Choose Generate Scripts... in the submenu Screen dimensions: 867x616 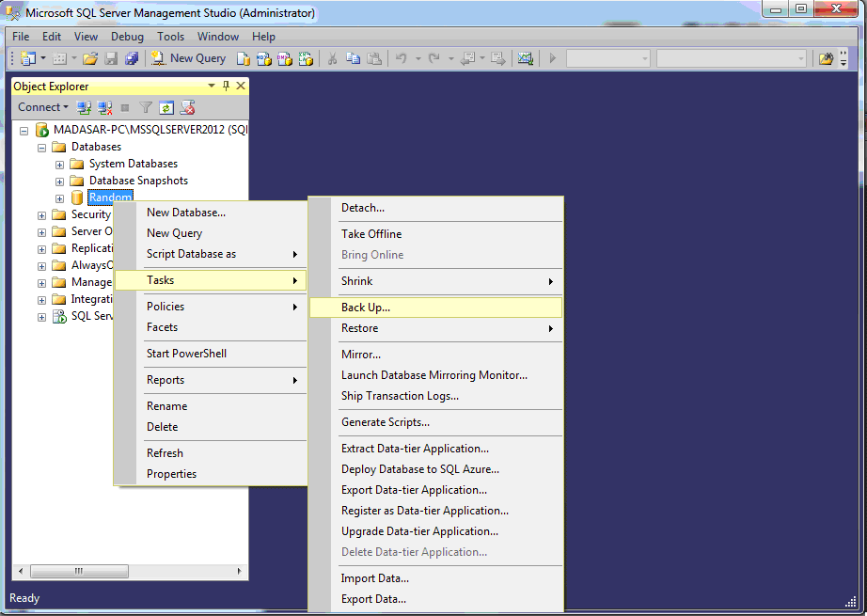[386, 422]
